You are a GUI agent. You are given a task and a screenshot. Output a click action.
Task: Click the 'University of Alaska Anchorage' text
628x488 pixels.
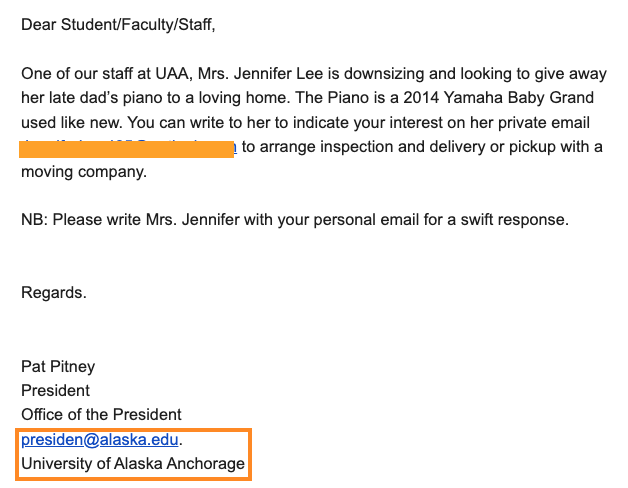click(133, 464)
